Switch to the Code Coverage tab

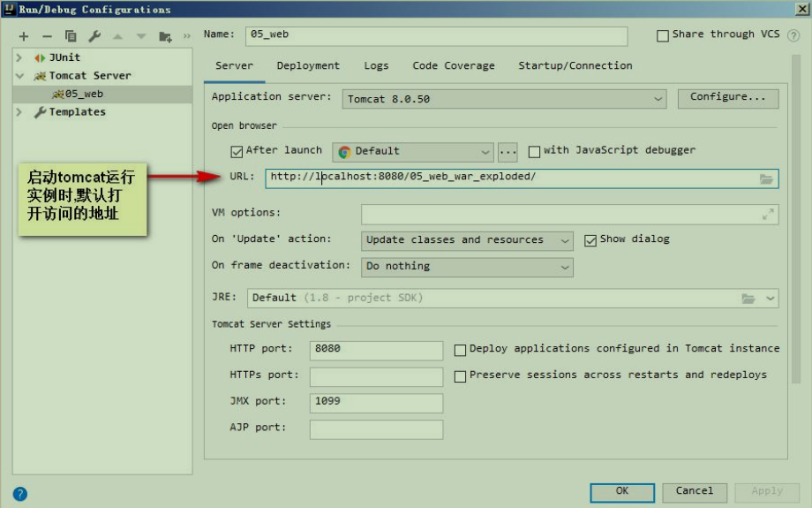pos(454,66)
